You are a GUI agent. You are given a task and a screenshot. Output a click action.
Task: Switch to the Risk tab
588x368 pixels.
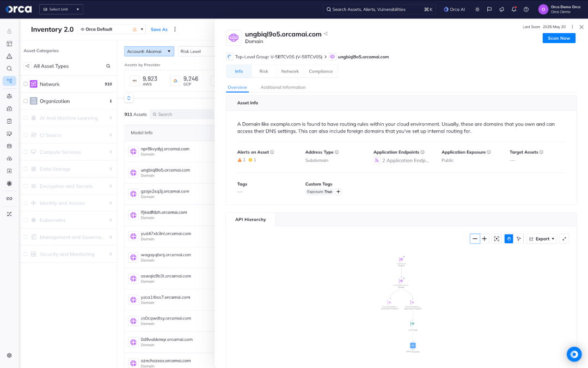coord(264,71)
